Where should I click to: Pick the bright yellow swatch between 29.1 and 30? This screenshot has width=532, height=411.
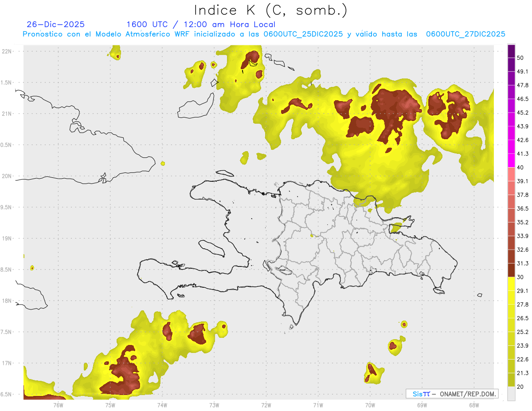click(x=511, y=284)
